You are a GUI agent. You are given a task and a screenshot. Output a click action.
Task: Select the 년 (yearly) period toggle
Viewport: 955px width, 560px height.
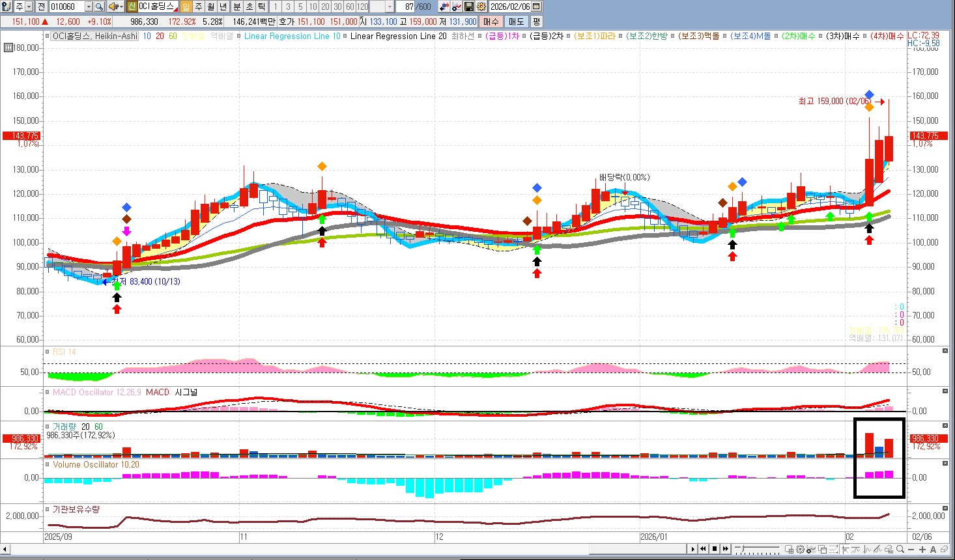click(x=223, y=7)
